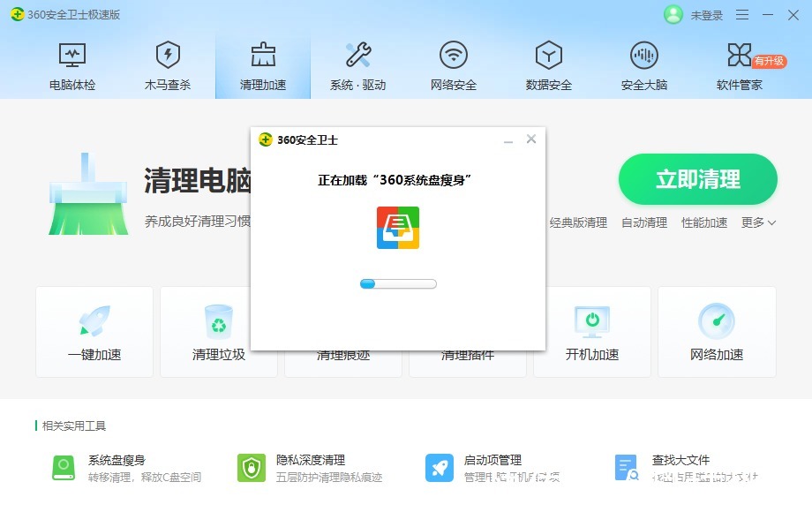Viewport: 812px width, 512px height.
Task: Click 相关实用工具 section heading
Action: pyautogui.click(x=73, y=425)
